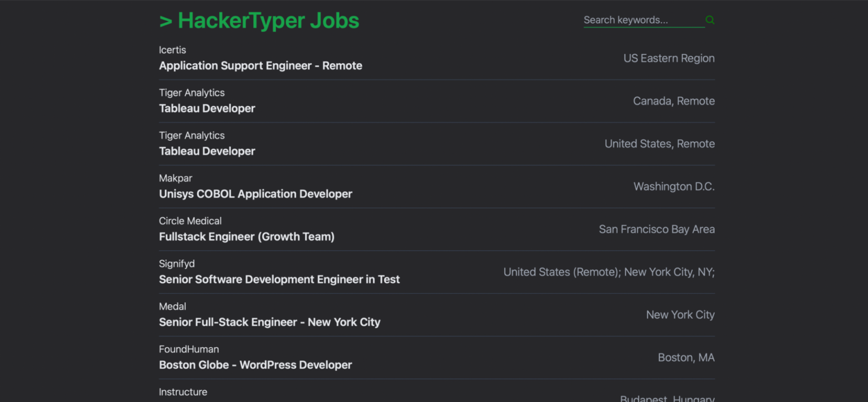Focus the Search keywords input field
868x402 pixels.
[643, 20]
